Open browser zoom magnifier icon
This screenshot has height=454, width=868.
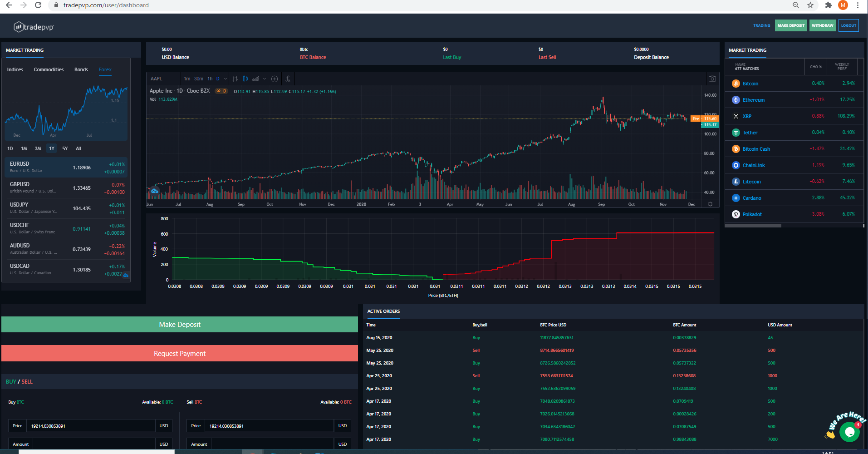pyautogui.click(x=796, y=5)
